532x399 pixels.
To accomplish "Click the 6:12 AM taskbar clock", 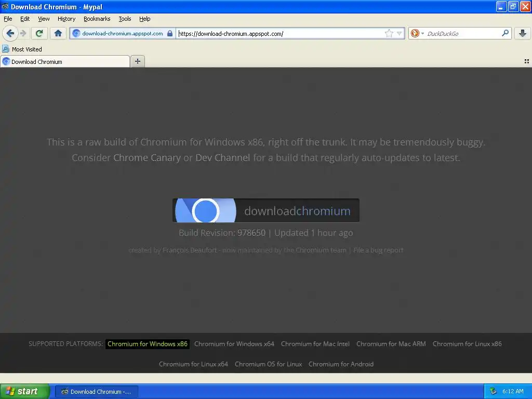I will 513,391.
